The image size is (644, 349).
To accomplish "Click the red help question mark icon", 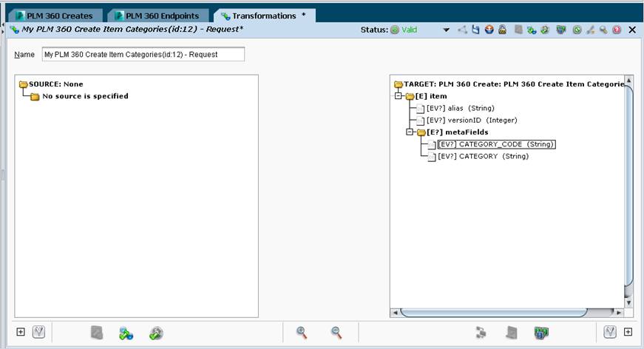I will pos(617,30).
